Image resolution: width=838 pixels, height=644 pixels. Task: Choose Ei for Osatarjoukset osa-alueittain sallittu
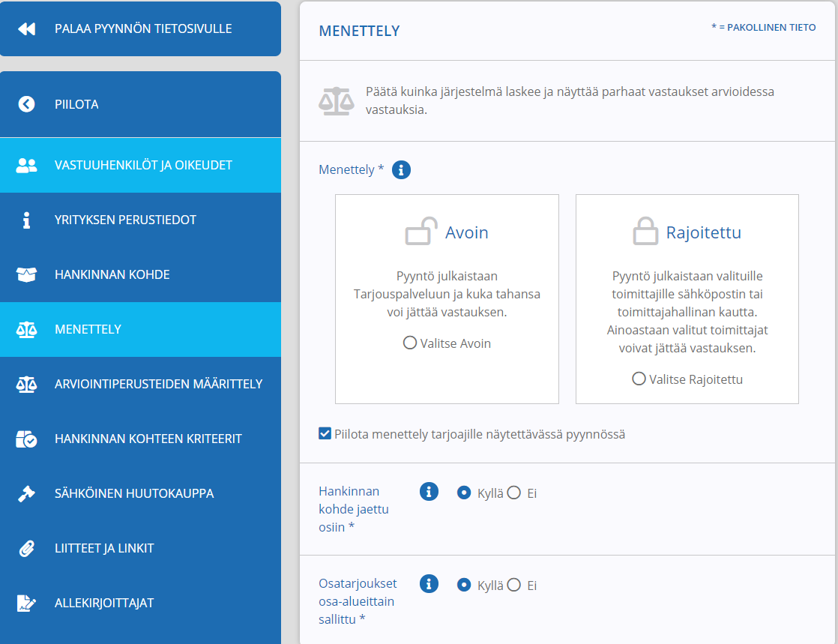[513, 585]
